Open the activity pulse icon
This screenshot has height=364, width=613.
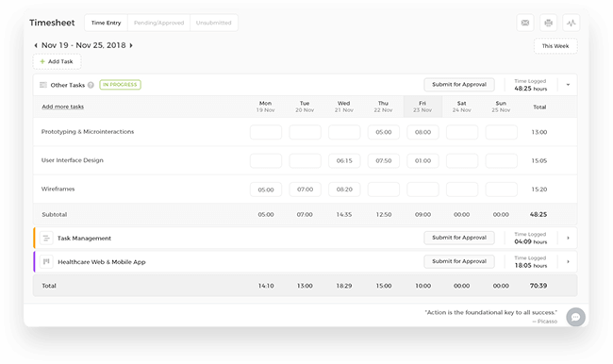pos(572,23)
